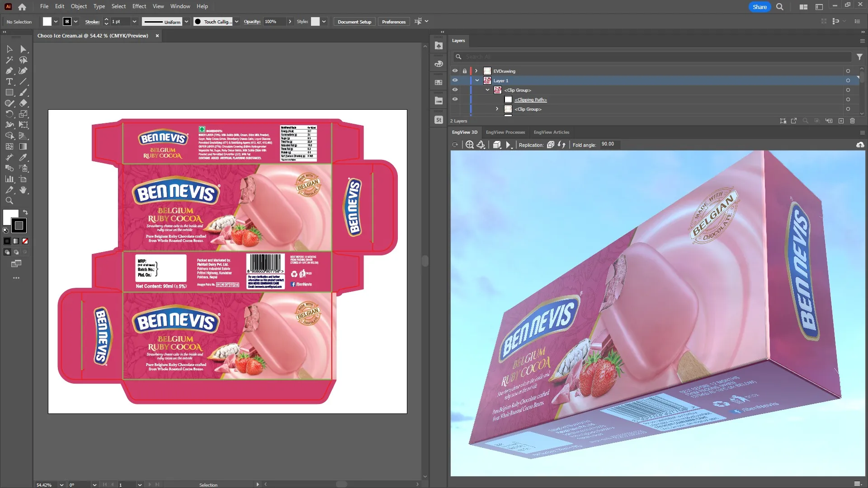This screenshot has width=868, height=488.
Task: Open the Window menu
Action: pos(180,6)
